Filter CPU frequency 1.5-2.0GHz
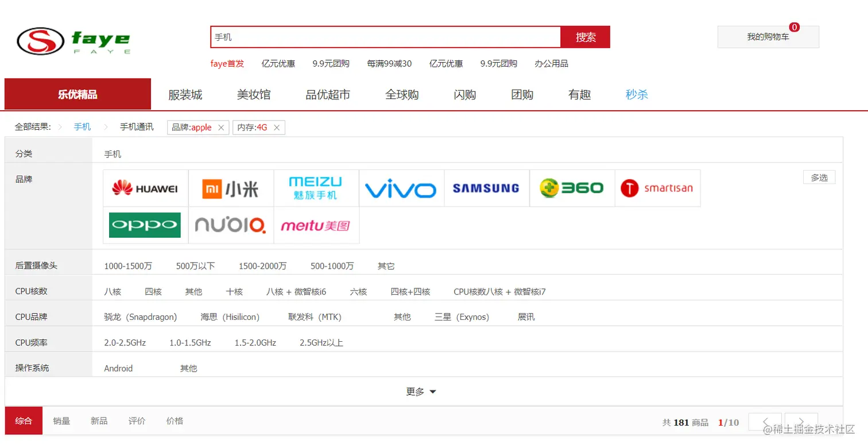Image resolution: width=868 pixels, height=448 pixels. click(x=255, y=343)
